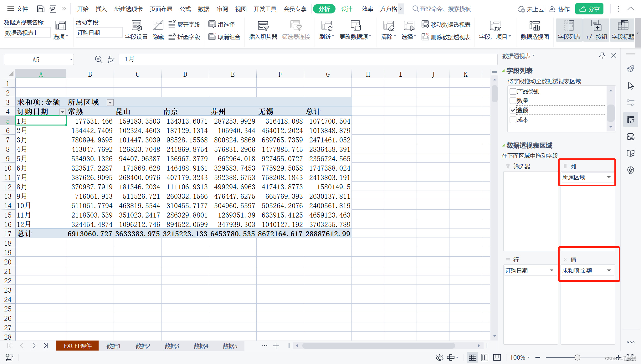Click the 数据透视图 (PivotChart) icon

point(534,26)
